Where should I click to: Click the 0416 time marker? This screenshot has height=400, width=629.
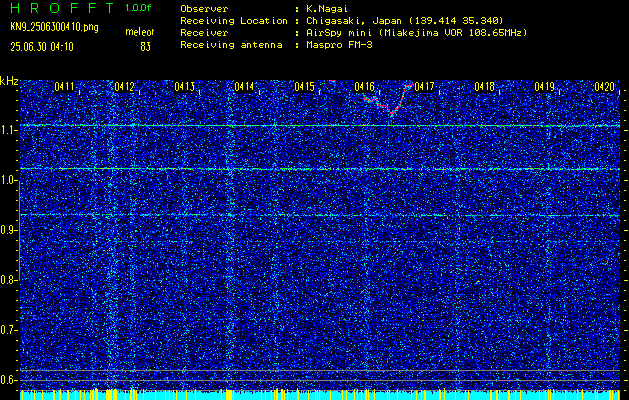tap(364, 86)
